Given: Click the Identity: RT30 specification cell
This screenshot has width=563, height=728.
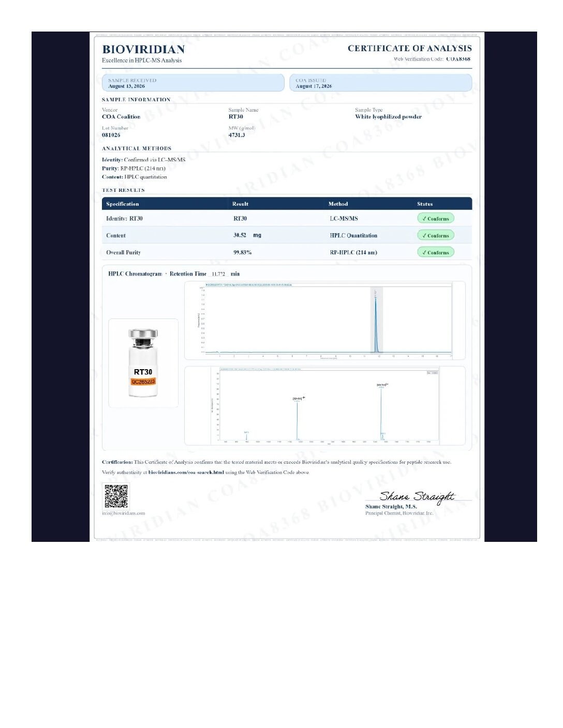Looking at the screenshot, I should click(x=124, y=219).
